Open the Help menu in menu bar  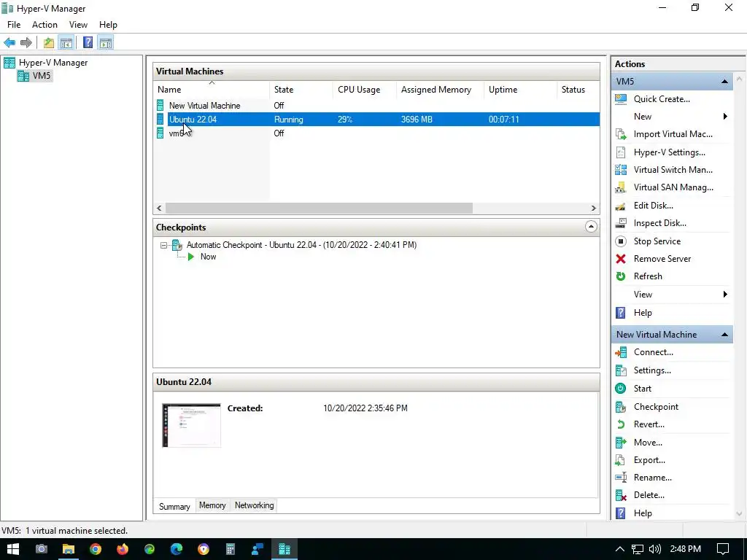tap(108, 25)
